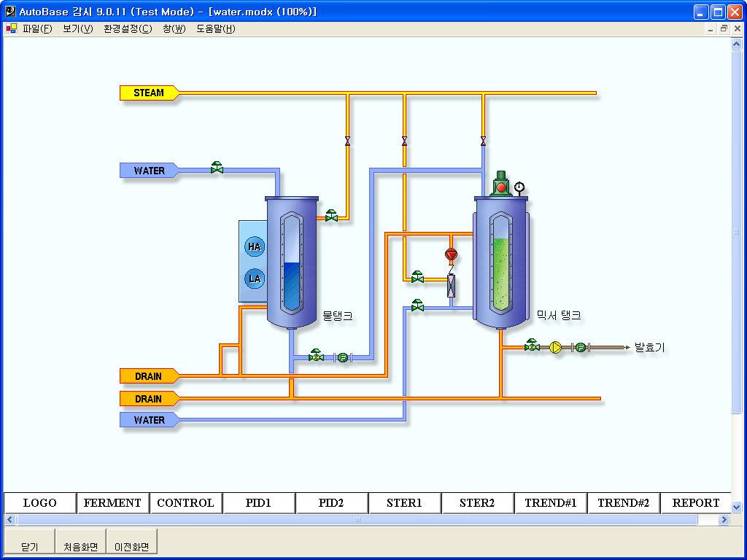Click the yellow STEAM label tag

click(x=149, y=93)
